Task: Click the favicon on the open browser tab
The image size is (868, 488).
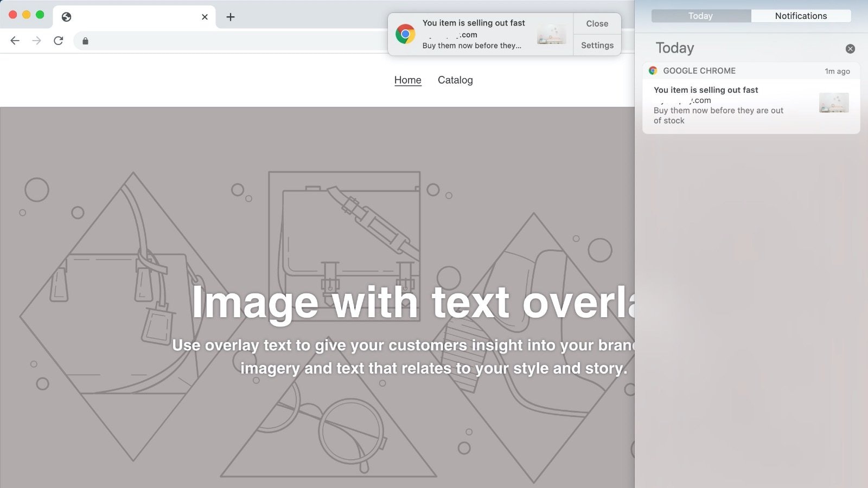Action: coord(66,17)
